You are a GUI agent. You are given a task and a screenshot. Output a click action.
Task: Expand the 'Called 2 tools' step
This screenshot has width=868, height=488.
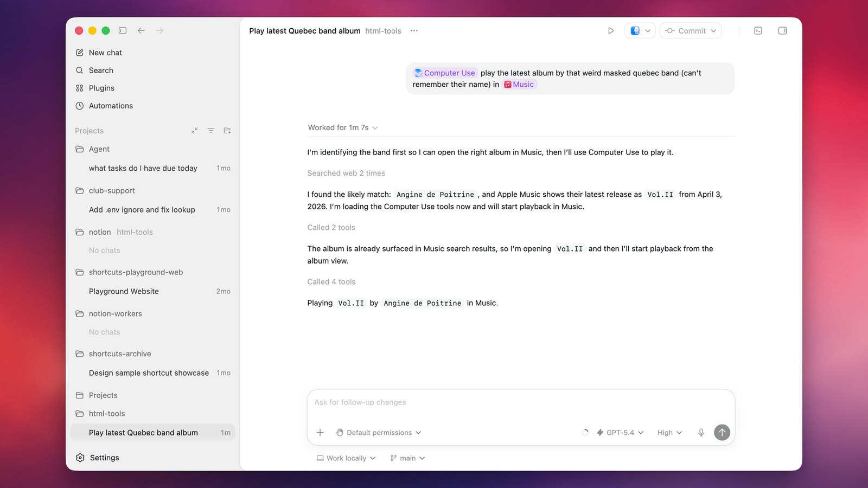coord(331,228)
